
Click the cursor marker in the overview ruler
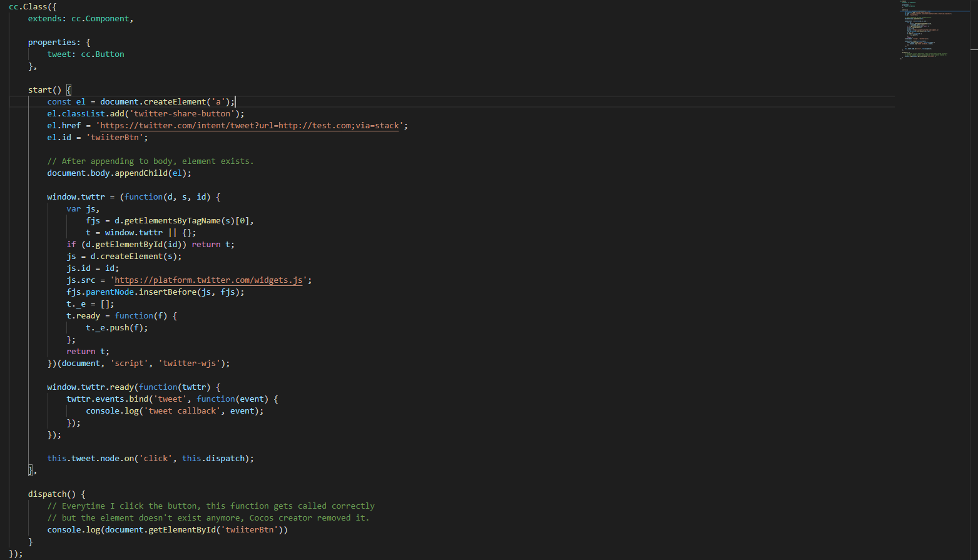click(x=974, y=48)
